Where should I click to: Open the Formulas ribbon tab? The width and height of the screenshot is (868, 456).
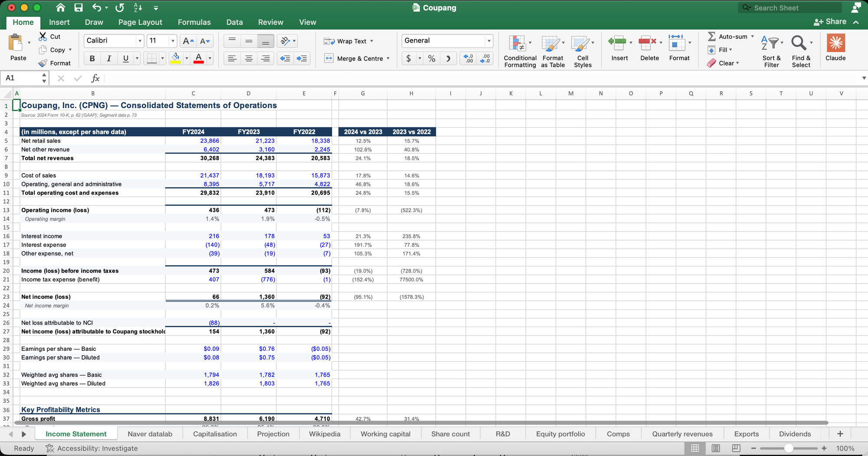point(194,22)
